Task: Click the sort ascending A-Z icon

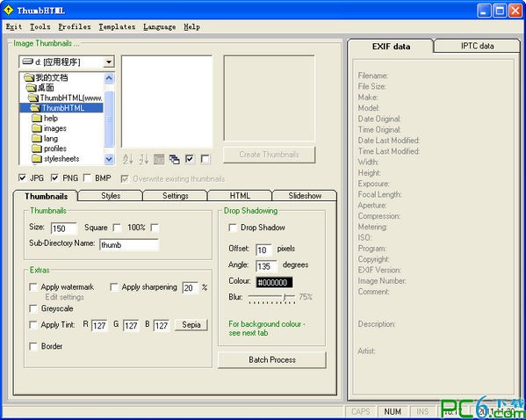Action: coord(128,159)
